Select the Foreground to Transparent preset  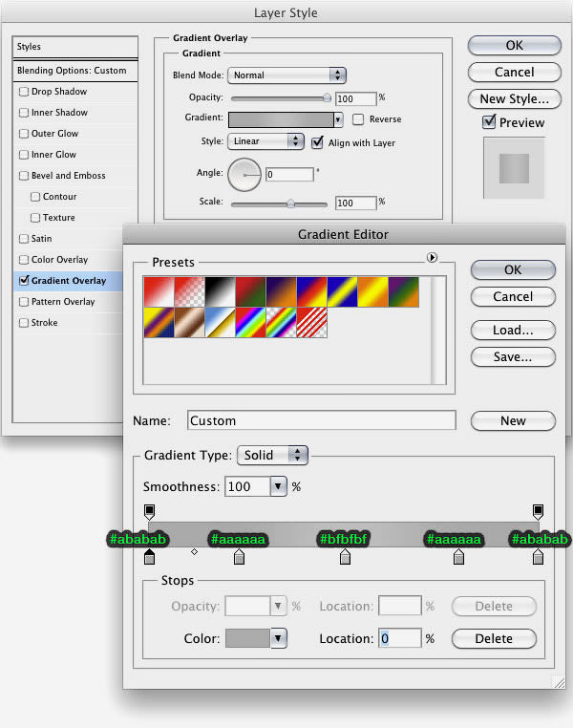coord(189,292)
